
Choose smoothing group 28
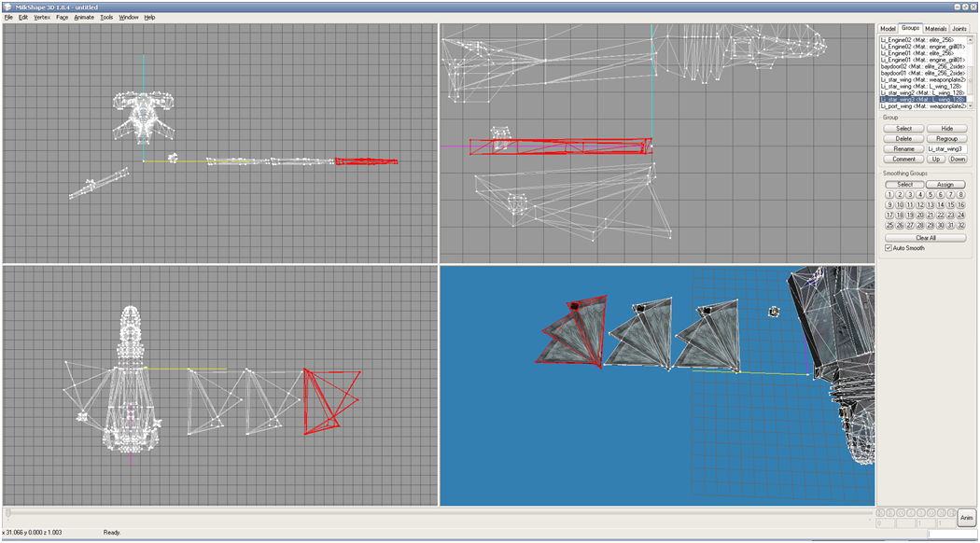pos(920,226)
